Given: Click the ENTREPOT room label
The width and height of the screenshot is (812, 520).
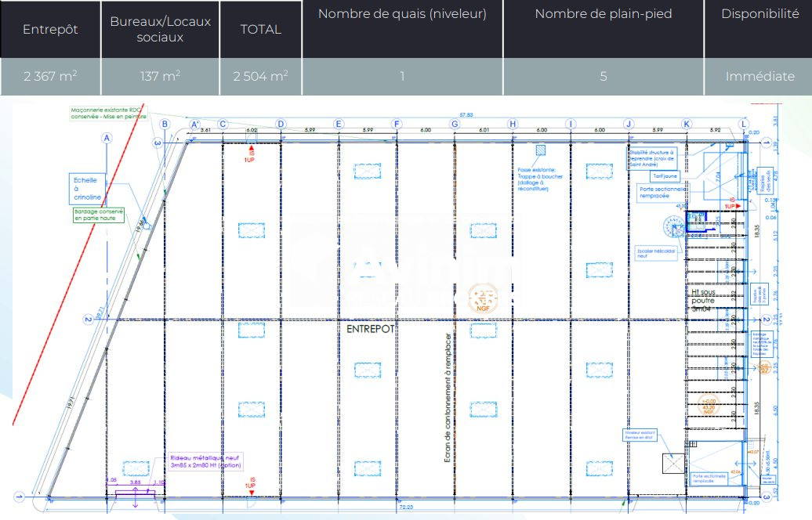Looking at the screenshot, I should tap(369, 330).
